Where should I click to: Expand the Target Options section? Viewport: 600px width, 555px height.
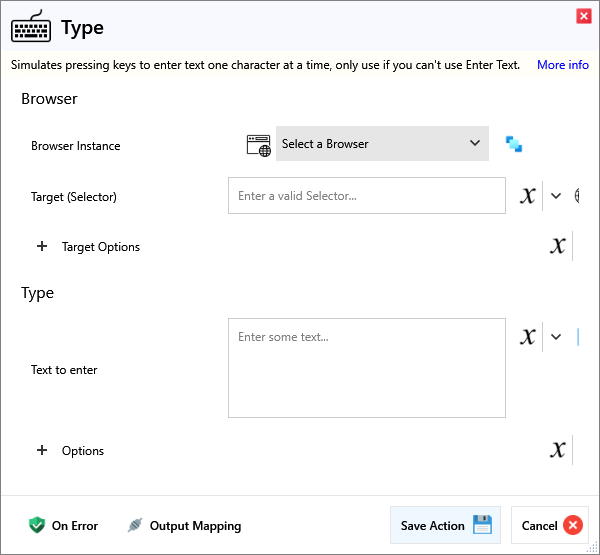coord(42,246)
